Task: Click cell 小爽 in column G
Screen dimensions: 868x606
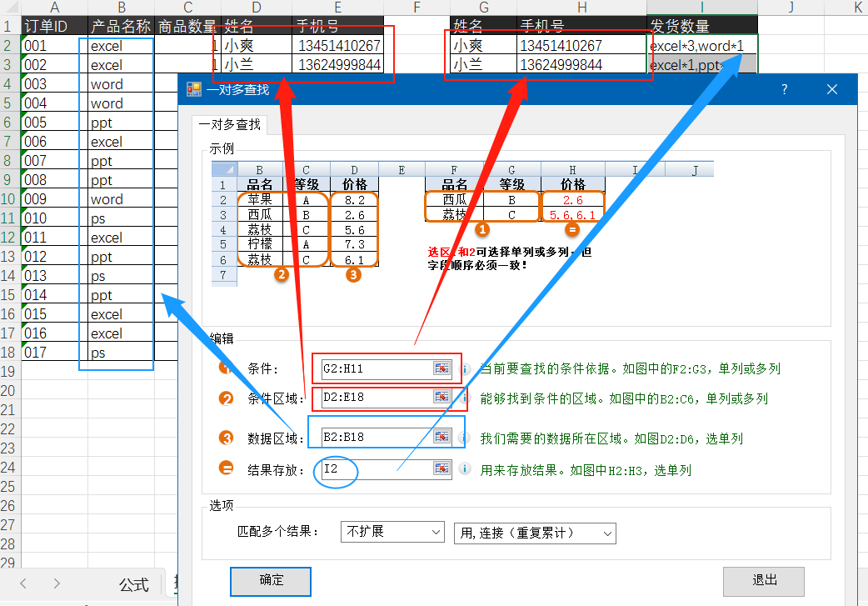Action: [483, 45]
